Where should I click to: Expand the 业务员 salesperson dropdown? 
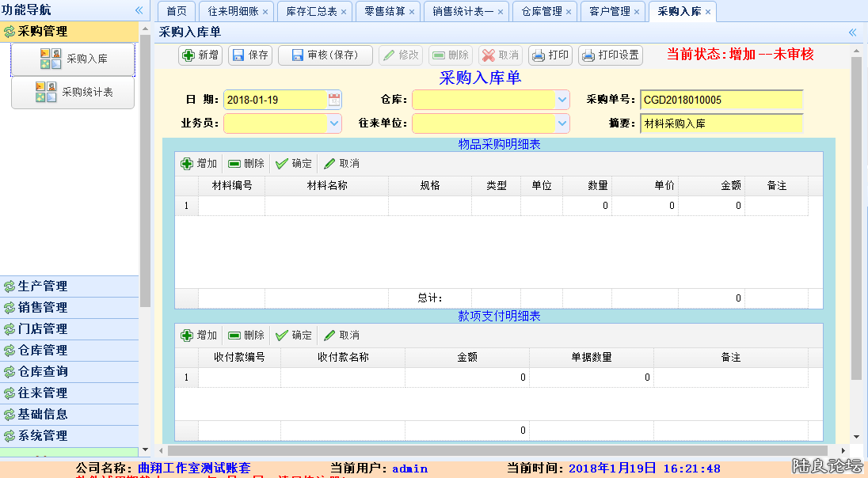(333, 123)
